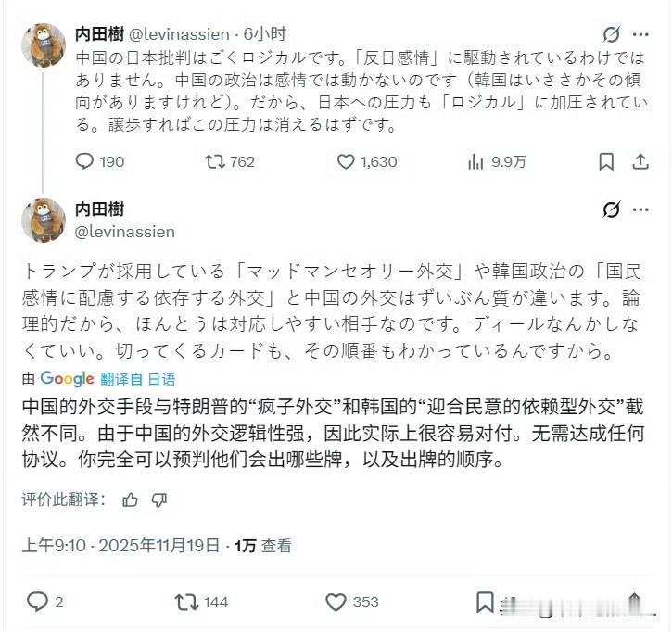Image resolution: width=672 pixels, height=632 pixels.
Task: Like the main tweet with 353 likes
Action: pyautogui.click(x=336, y=602)
